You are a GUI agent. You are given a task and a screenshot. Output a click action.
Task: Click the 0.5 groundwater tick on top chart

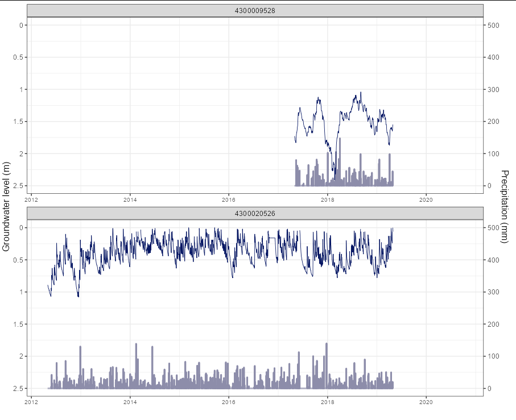click(x=18, y=57)
